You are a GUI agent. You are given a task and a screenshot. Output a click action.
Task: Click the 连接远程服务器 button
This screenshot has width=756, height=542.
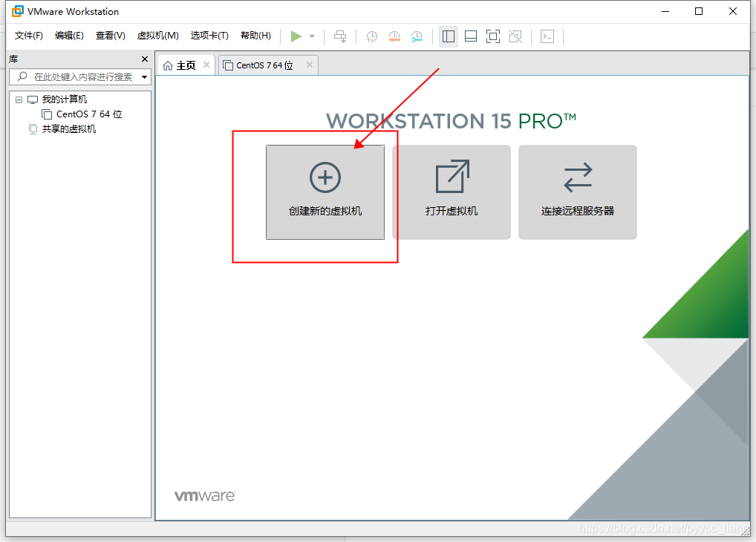pos(578,192)
